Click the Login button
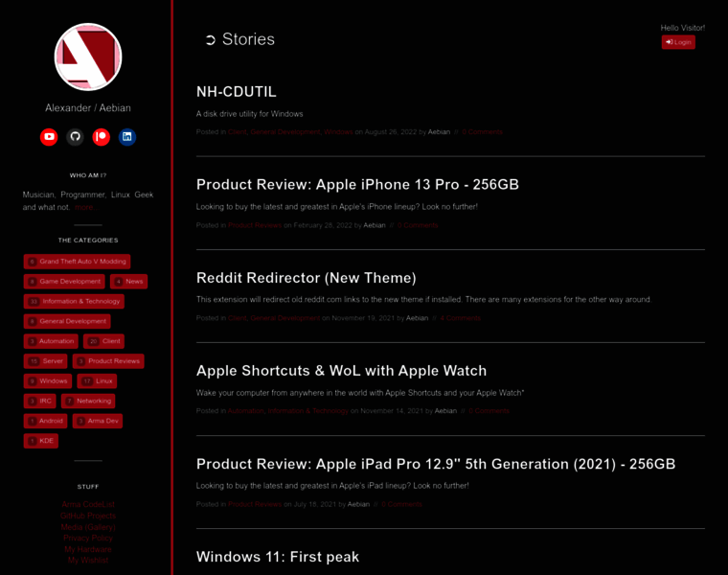 coord(678,42)
